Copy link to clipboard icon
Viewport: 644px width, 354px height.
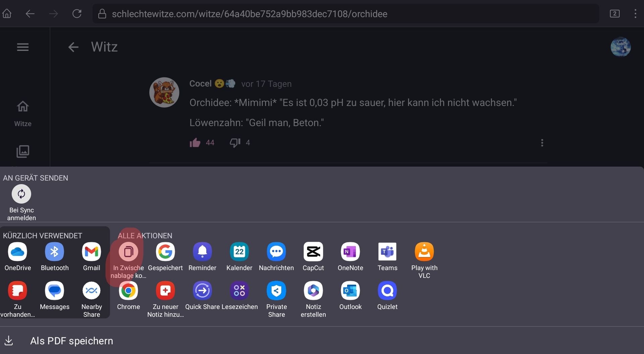point(128,252)
